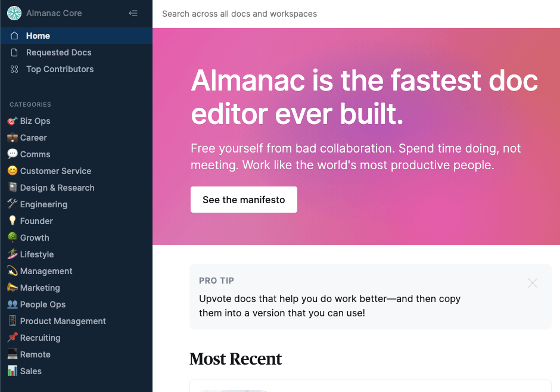The width and height of the screenshot is (560, 392).
Task: Click the Requested Docs document icon
Action: 13,52
